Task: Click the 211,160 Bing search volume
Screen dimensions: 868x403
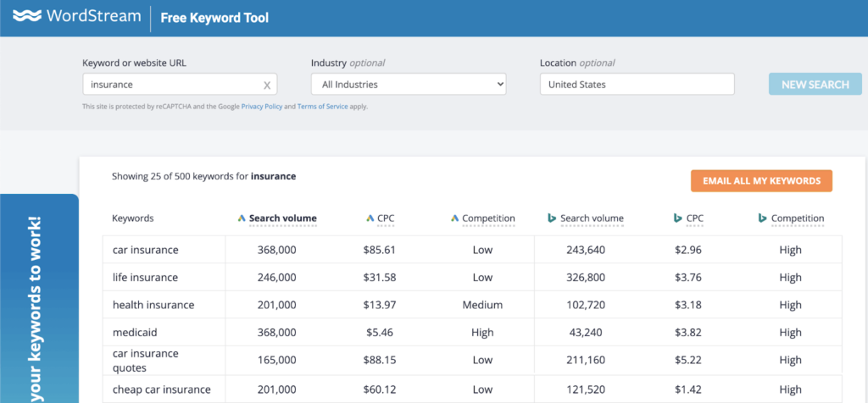Action: pos(586,361)
